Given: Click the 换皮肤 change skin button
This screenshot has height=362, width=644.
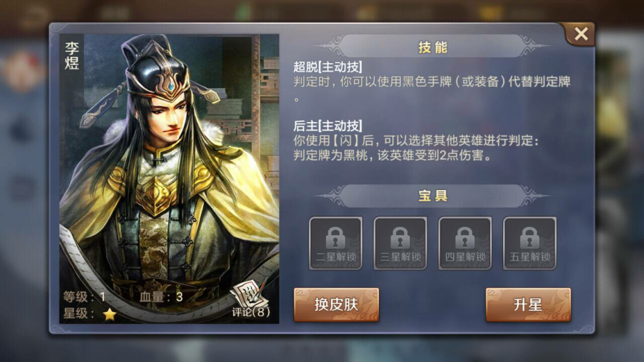Looking at the screenshot, I should click(x=336, y=304).
